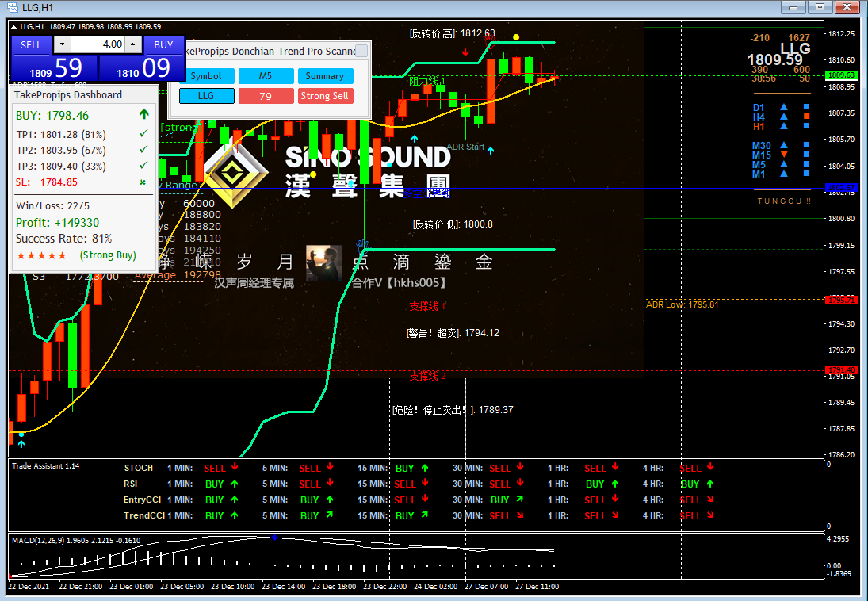The width and height of the screenshot is (868, 601).
Task: Open the lot size dropdown arrow
Action: coord(62,44)
